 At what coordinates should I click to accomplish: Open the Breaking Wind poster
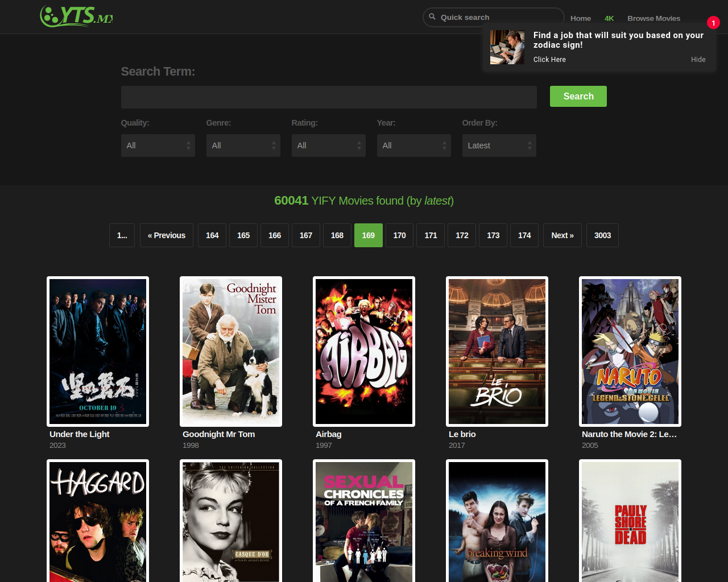[497, 521]
